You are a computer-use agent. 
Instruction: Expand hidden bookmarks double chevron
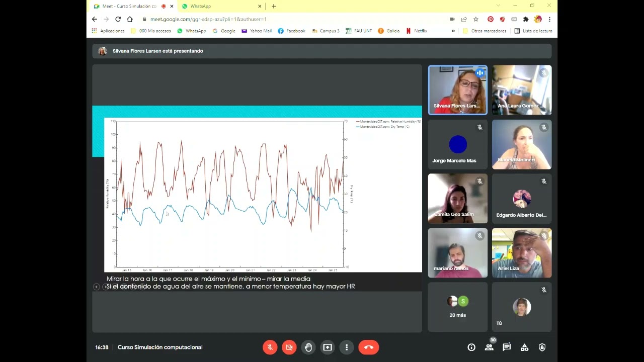click(453, 31)
